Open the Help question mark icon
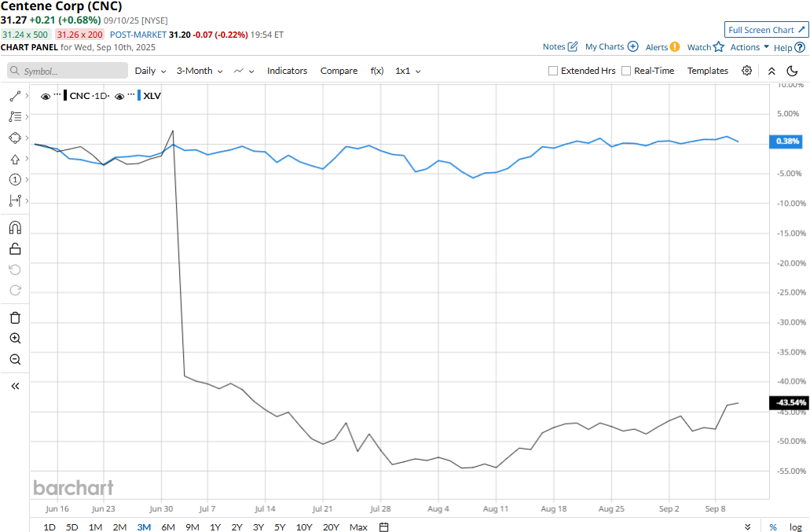The width and height of the screenshot is (810, 532). point(800,47)
